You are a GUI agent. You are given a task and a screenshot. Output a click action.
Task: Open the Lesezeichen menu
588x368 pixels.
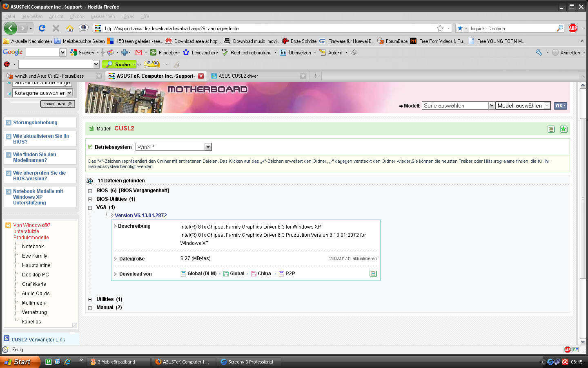103,16
